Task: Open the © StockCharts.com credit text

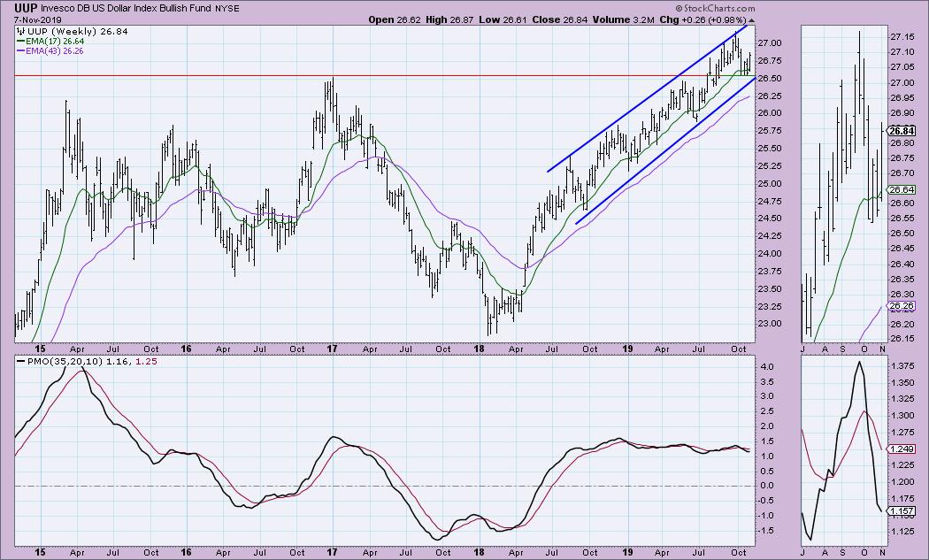Action: (x=714, y=8)
